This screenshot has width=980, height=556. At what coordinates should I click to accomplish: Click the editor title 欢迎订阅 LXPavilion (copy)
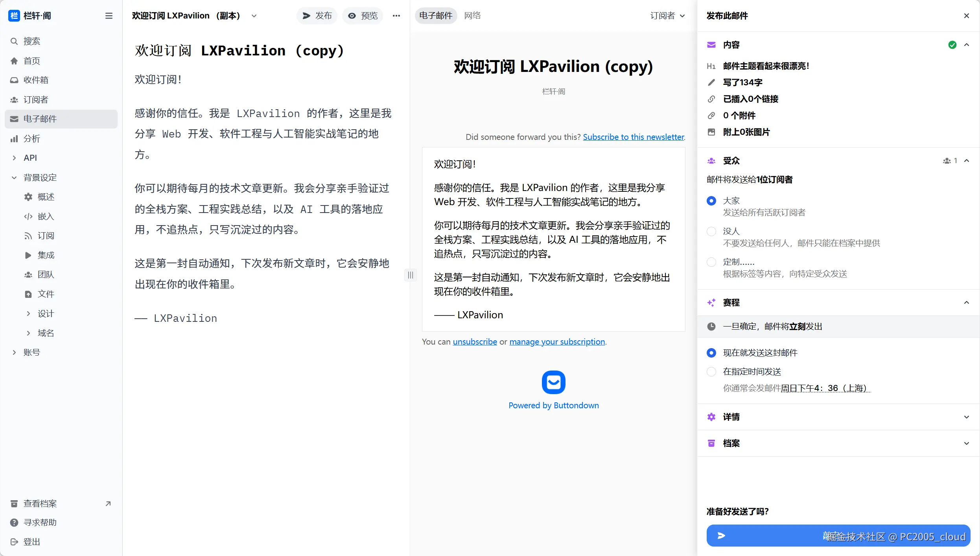[239, 51]
